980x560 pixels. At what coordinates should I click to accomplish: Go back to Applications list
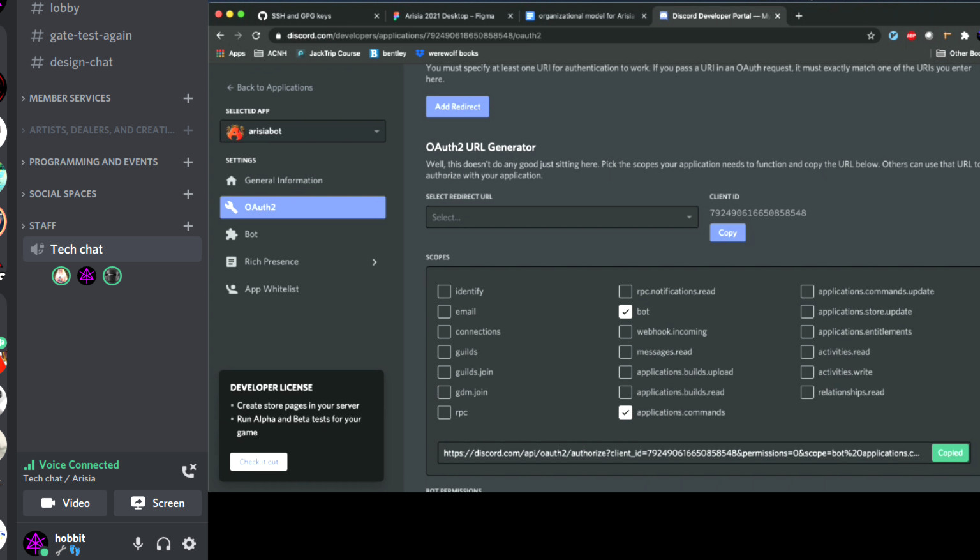[270, 87]
